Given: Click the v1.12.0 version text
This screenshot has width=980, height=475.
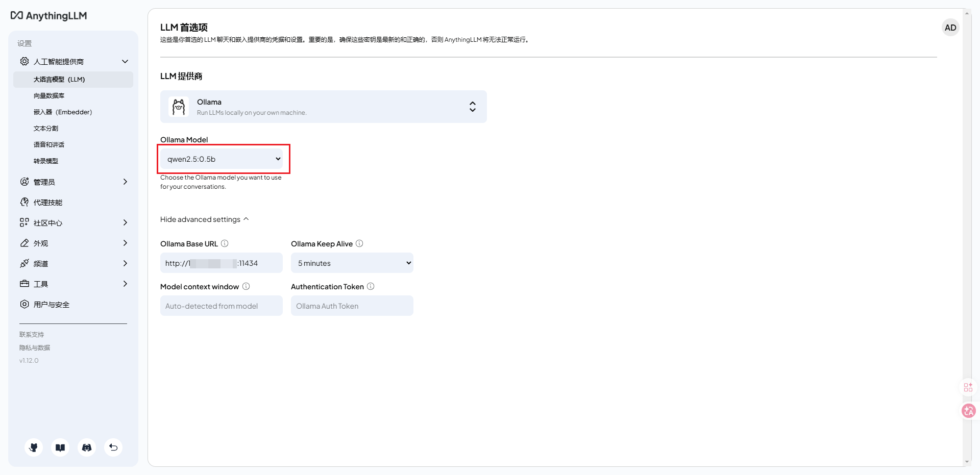Looking at the screenshot, I should click(29, 360).
